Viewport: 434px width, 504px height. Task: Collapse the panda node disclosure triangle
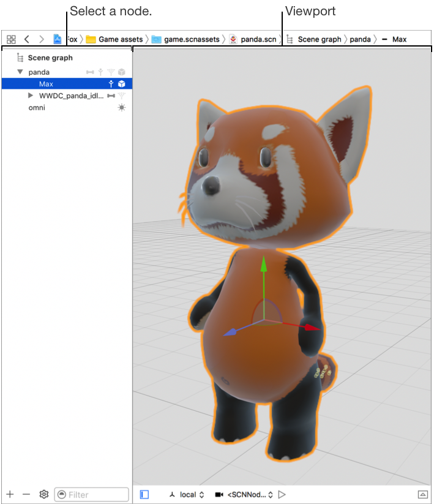20,72
